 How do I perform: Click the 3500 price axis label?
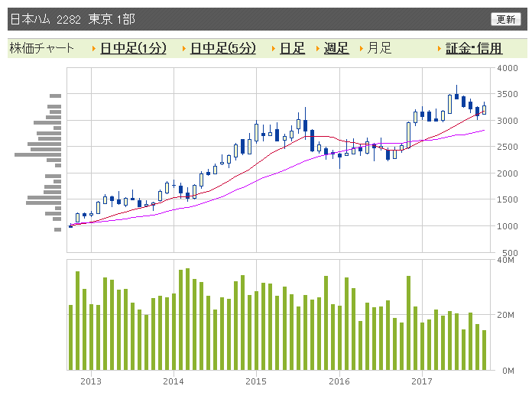(508, 94)
